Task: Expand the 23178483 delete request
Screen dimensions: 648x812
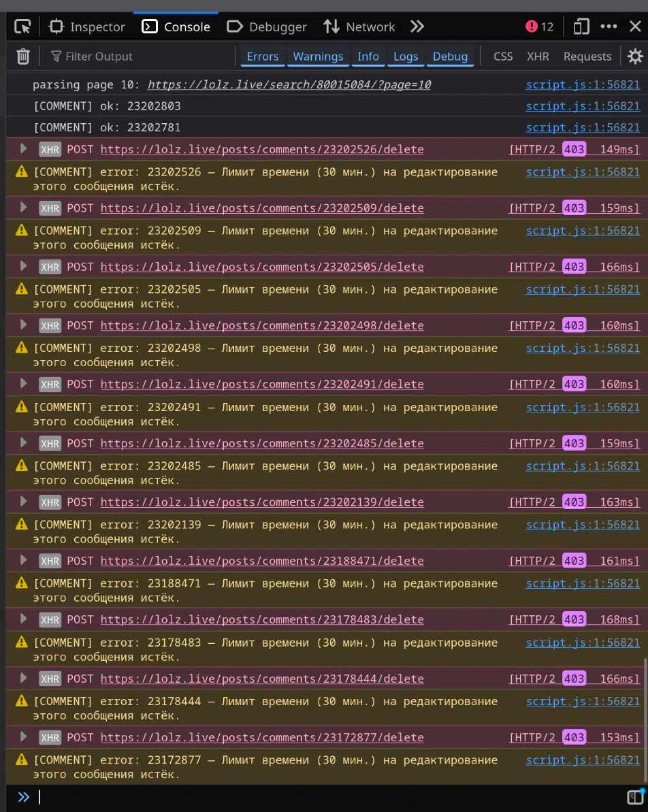Action: 23,619
